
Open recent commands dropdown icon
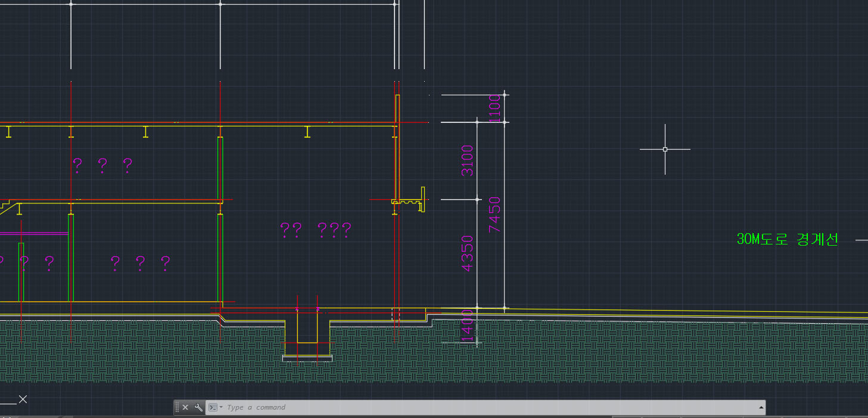pyautogui.click(x=215, y=407)
